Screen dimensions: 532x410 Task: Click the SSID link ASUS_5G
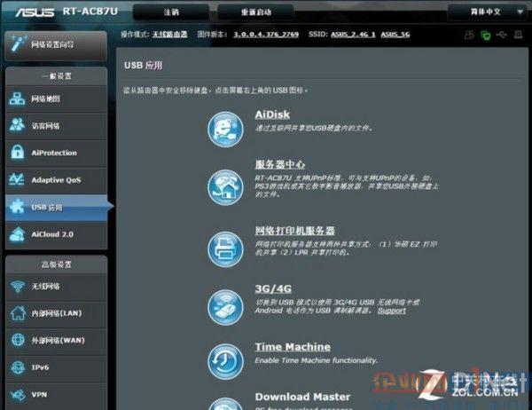395,35
